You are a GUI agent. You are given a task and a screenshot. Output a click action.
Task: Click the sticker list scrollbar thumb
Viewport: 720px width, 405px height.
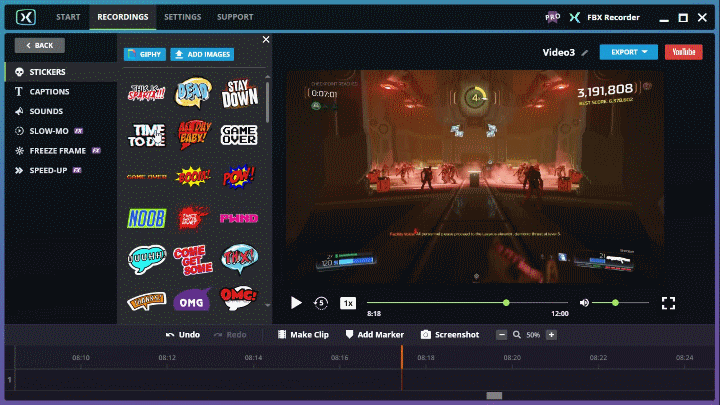[x=268, y=102]
